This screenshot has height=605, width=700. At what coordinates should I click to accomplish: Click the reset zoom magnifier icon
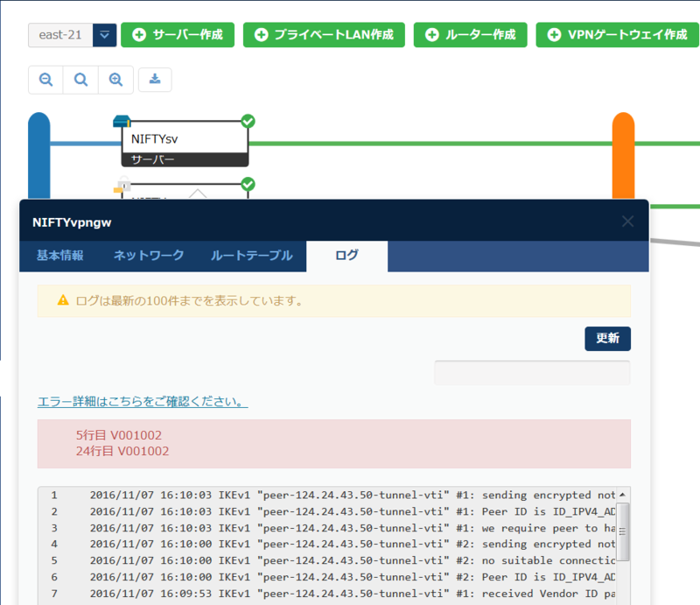click(80, 80)
